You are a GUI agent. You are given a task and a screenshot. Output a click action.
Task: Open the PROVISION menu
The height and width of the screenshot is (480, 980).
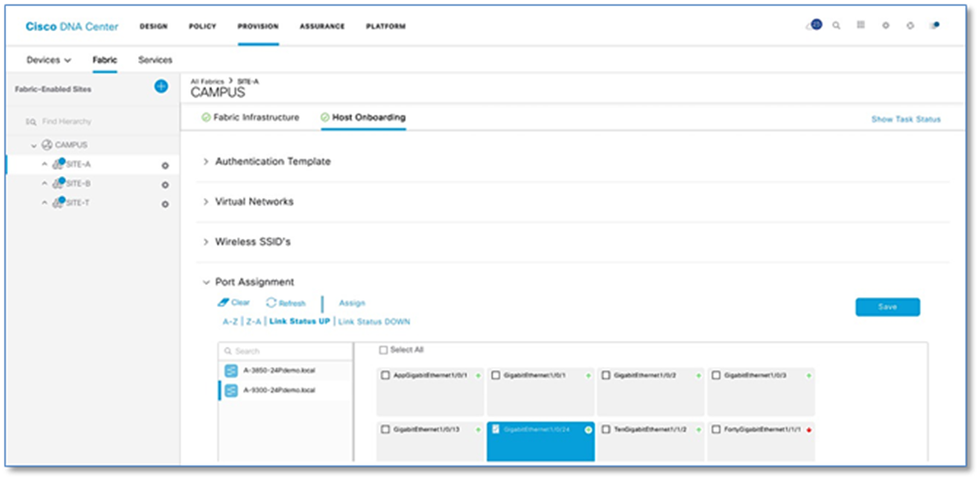click(x=259, y=26)
